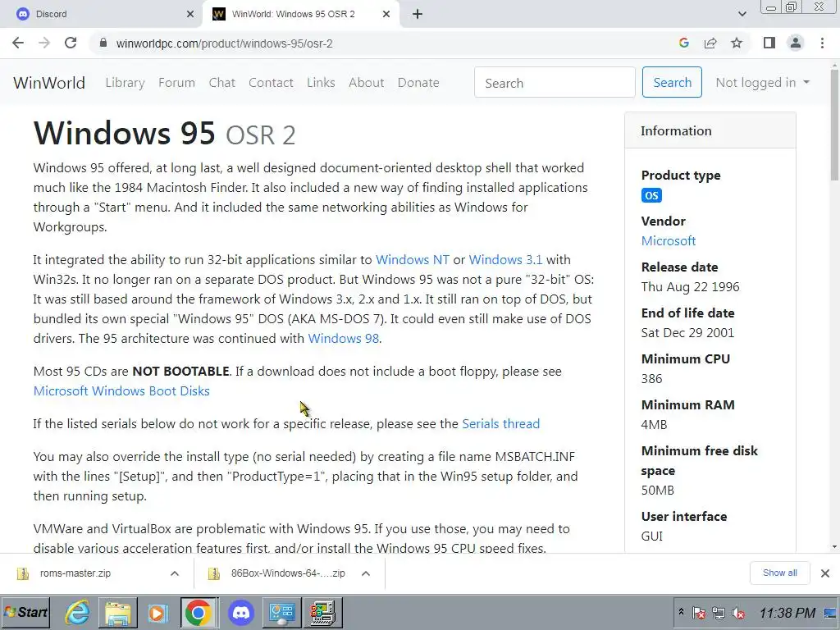The height and width of the screenshot is (630, 840).
Task: Go to the WinWorld home logo
Action: (48, 83)
